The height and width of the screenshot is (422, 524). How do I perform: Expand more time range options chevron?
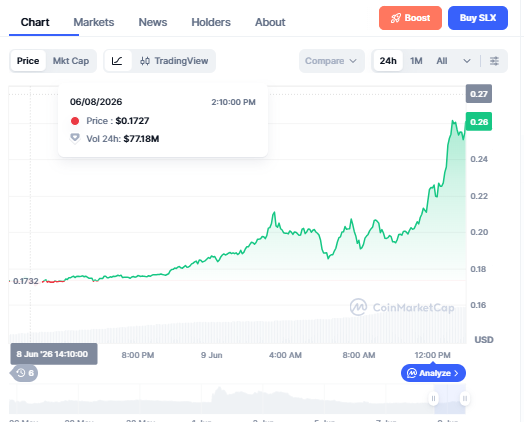(467, 61)
